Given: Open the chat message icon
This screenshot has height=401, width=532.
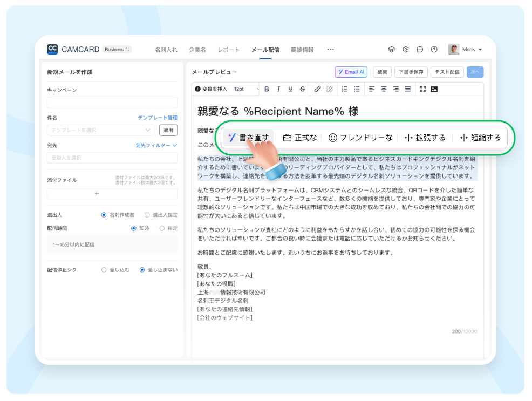Looking at the screenshot, I should click(x=420, y=50).
